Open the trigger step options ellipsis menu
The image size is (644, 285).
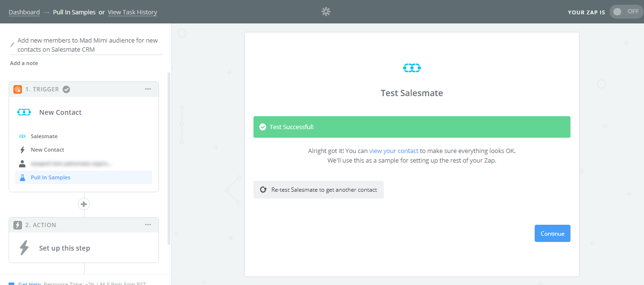[x=148, y=89]
